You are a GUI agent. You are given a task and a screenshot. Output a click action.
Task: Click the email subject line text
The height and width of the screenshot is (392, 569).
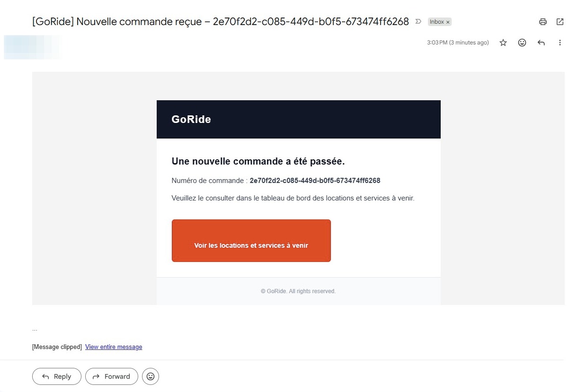[x=221, y=22]
